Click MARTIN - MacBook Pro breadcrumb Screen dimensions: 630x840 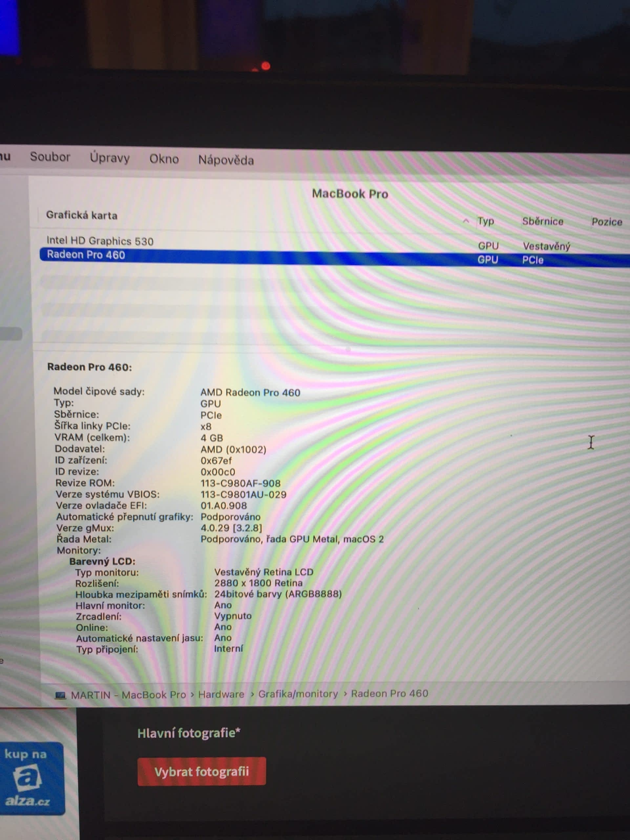(x=128, y=695)
